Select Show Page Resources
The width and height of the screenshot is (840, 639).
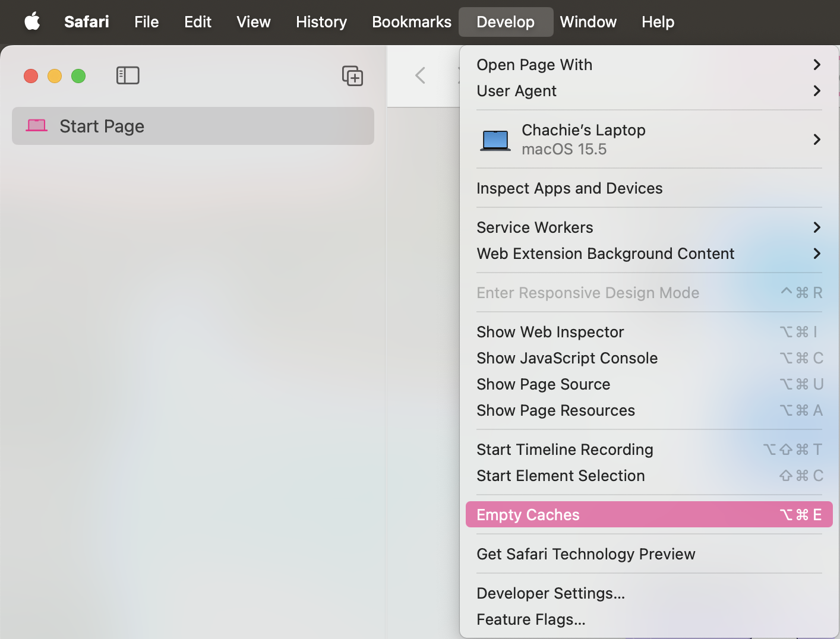coord(649,410)
